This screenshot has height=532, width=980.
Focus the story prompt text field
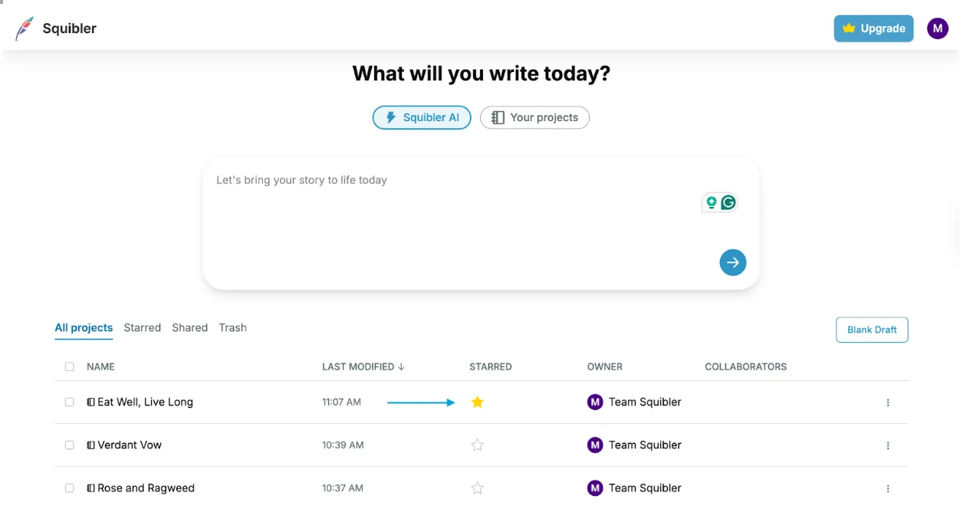(481, 223)
